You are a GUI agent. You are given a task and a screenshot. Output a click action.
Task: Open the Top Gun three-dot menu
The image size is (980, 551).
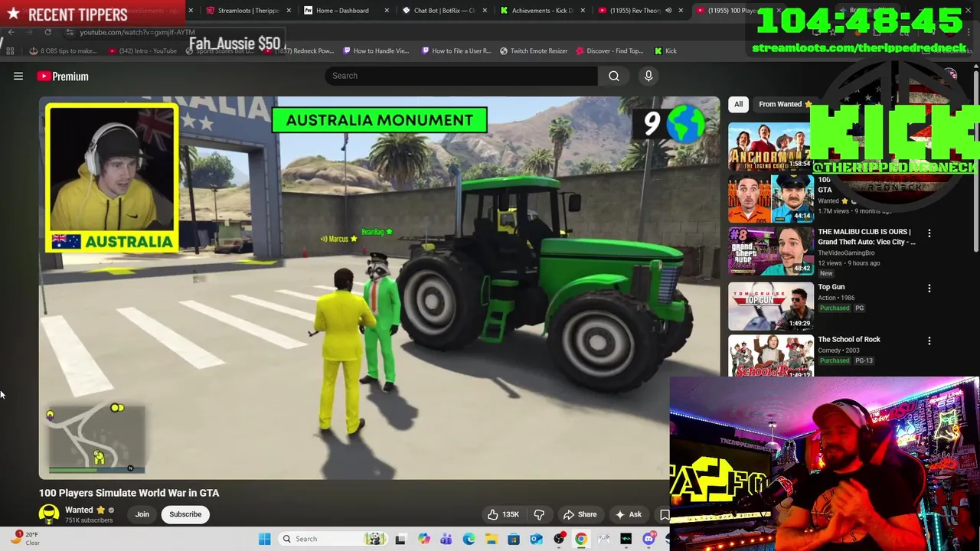coord(929,289)
